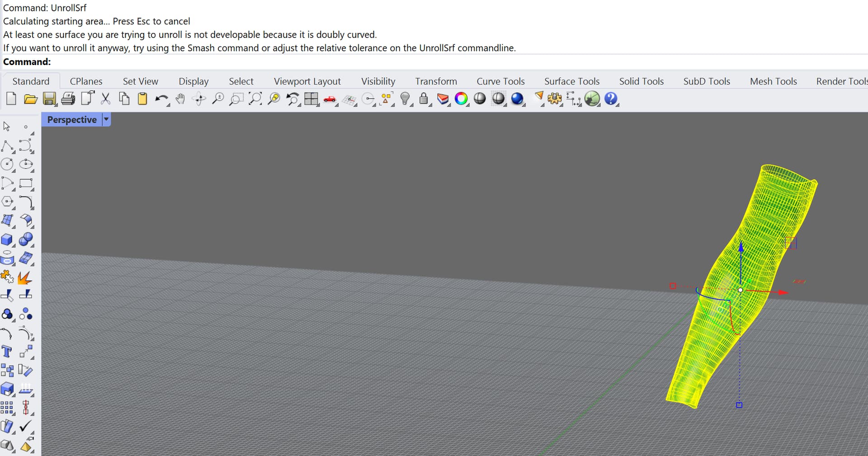Image resolution: width=868 pixels, height=456 pixels.
Task: Select the Rectangle tool in sidebar
Action: pos(26,183)
